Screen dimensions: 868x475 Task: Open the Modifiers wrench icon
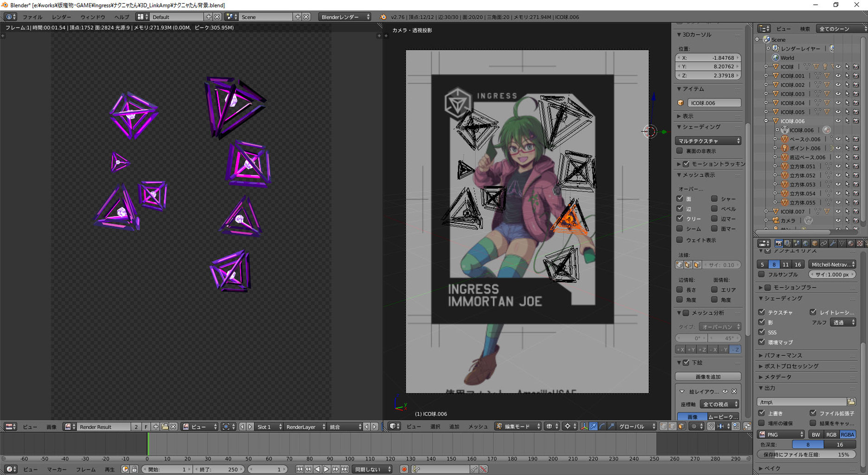[x=833, y=243]
